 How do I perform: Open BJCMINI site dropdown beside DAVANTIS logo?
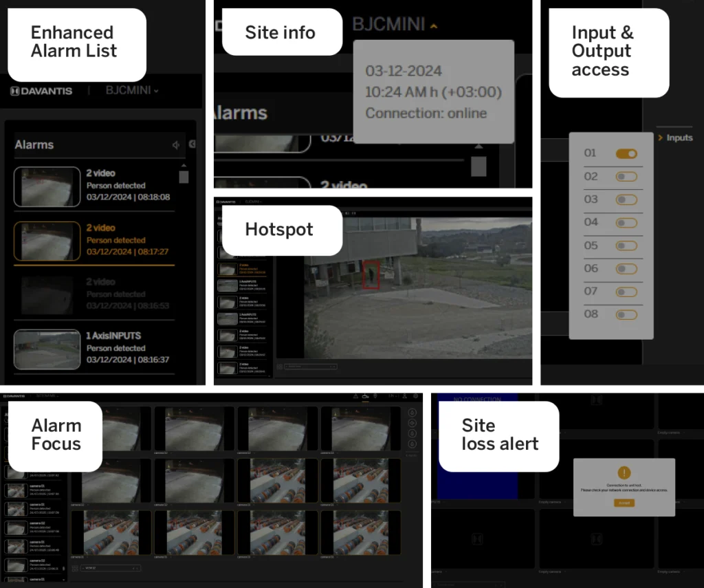[132, 91]
